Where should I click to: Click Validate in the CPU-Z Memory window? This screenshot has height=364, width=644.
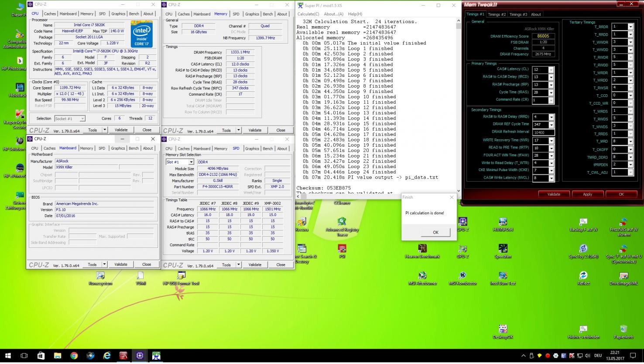[255, 130]
